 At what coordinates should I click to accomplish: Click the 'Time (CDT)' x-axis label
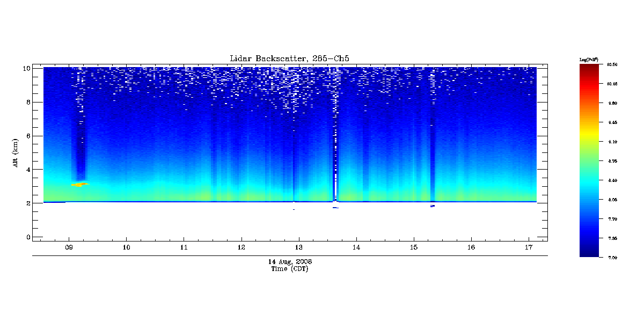pyautogui.click(x=290, y=269)
